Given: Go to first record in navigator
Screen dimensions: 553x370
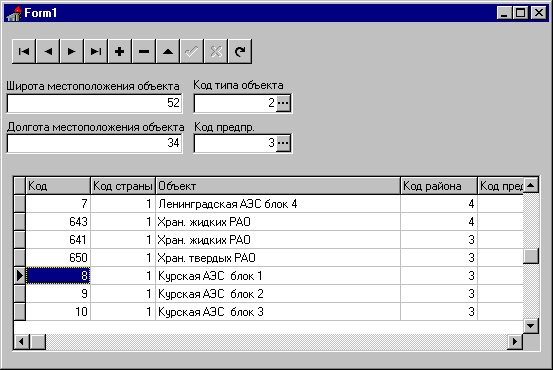Looking at the screenshot, I should point(24,51).
